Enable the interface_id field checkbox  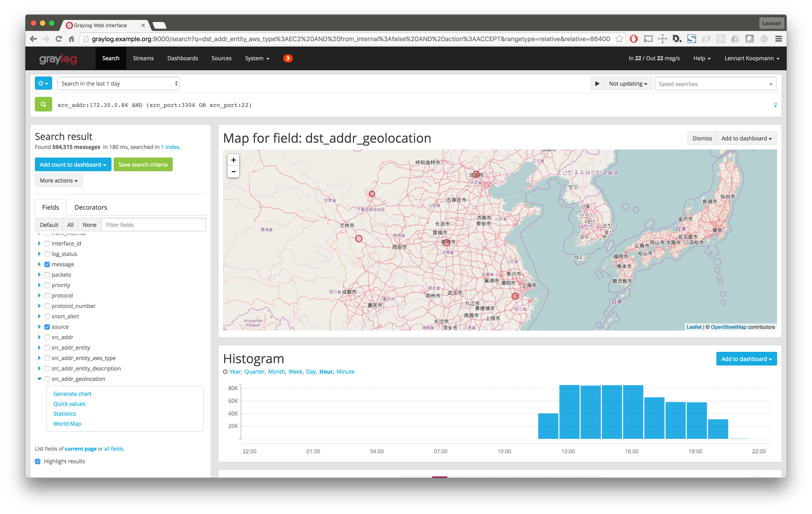pyautogui.click(x=47, y=244)
